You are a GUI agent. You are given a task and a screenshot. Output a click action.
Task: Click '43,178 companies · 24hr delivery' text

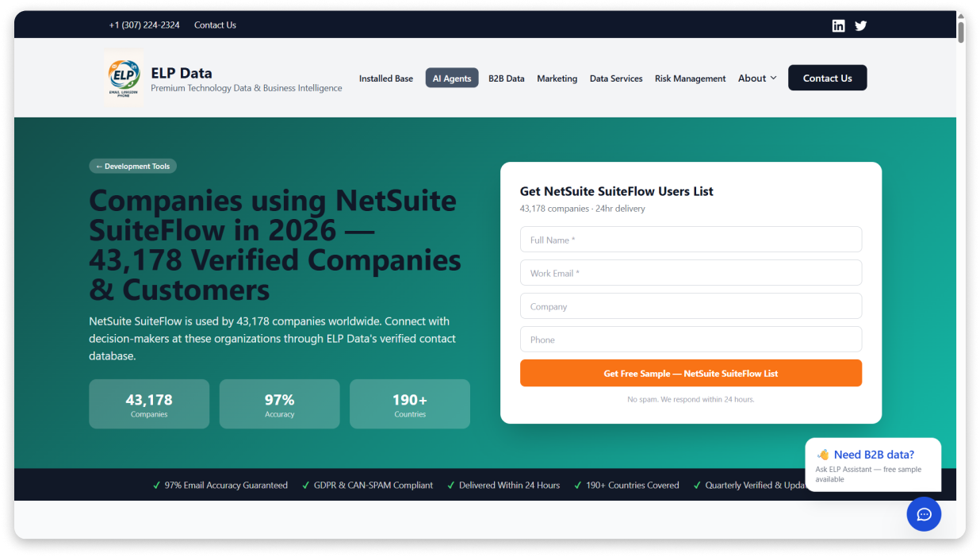click(x=583, y=209)
